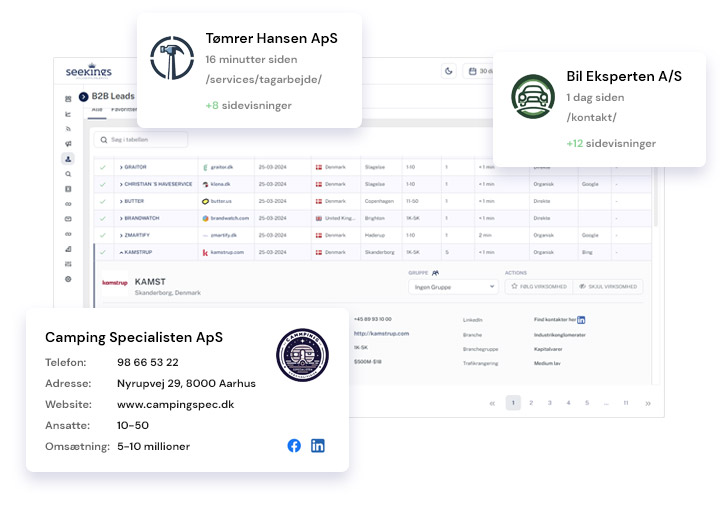Toggle the checkmark on the KAMSTRUP row
Image resolution: width=727 pixels, height=506 pixels.
103,252
